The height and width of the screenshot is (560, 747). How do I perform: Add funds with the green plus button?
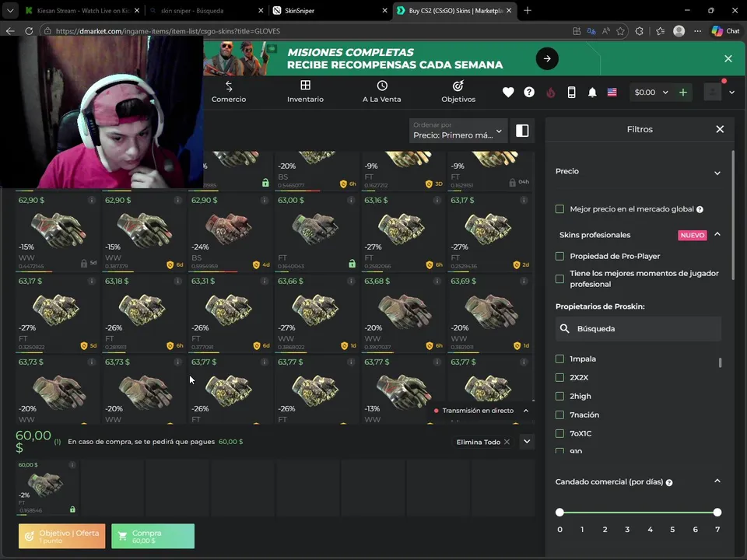[x=683, y=93]
